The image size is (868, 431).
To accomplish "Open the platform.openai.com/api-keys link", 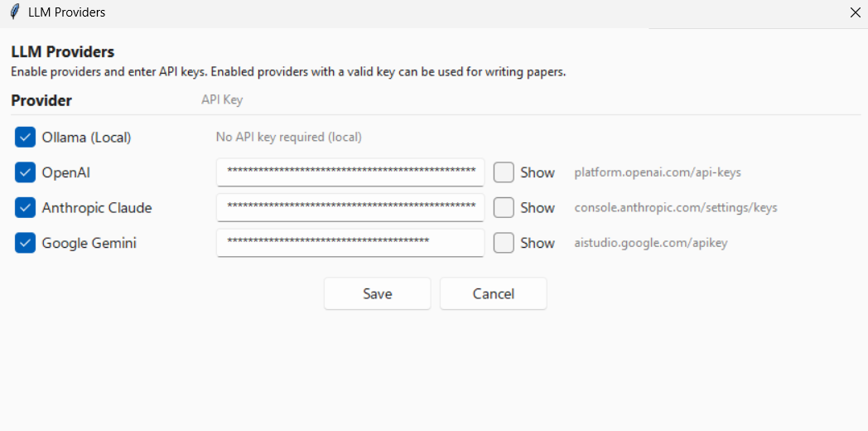I will [658, 173].
